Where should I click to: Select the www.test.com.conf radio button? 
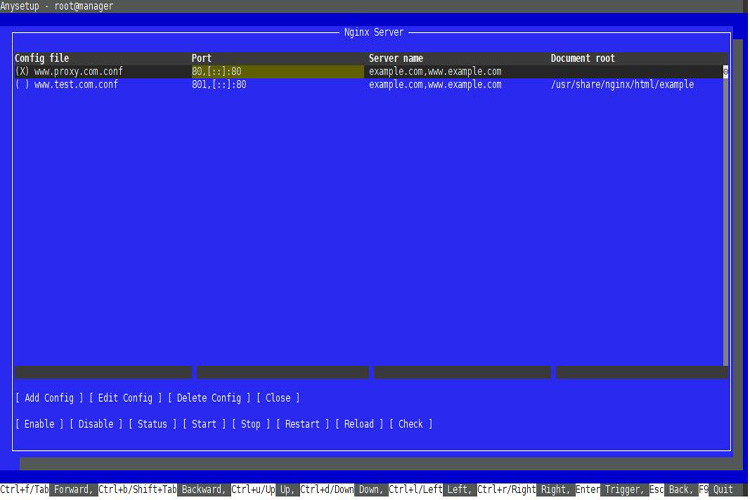tap(22, 84)
